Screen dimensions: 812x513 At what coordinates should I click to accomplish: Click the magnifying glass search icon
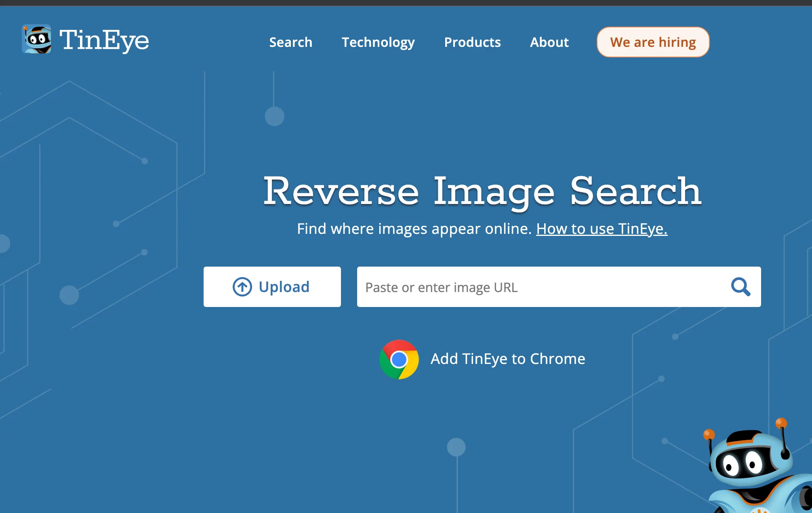[x=740, y=287]
